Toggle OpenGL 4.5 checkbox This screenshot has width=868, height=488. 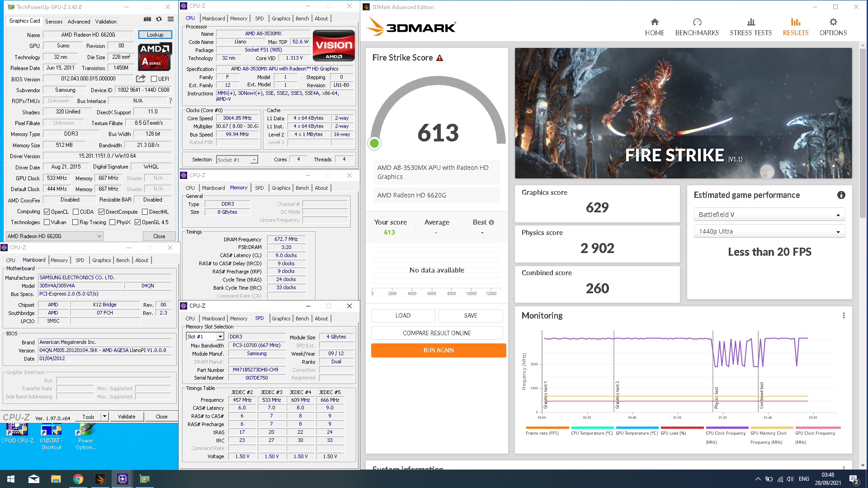137,222
